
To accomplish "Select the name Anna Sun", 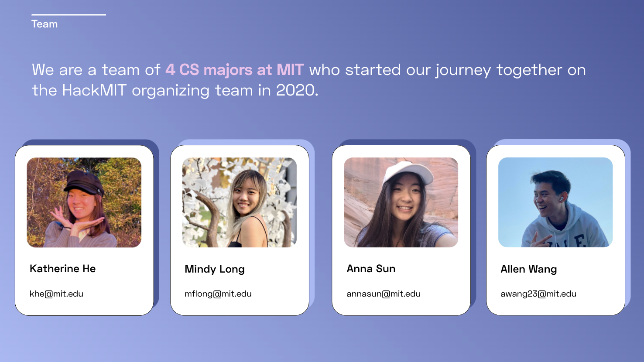I will pos(371,269).
